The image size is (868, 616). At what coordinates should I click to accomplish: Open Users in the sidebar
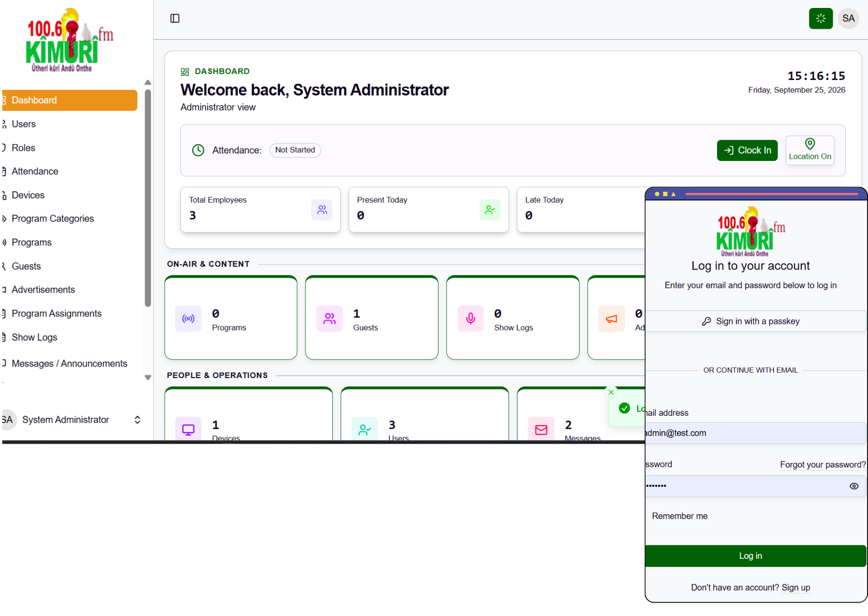pyautogui.click(x=70, y=124)
